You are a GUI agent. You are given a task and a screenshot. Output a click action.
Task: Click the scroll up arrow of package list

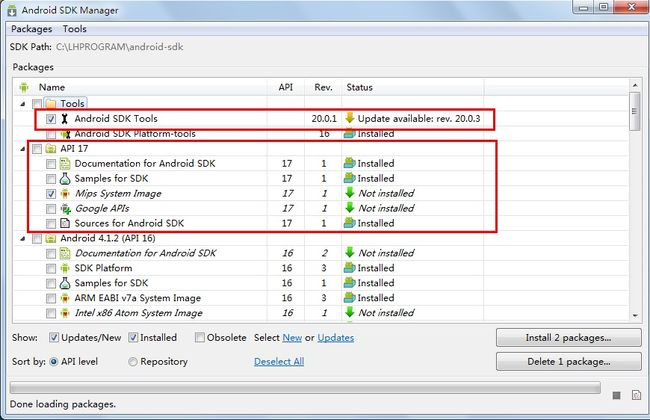click(x=635, y=85)
